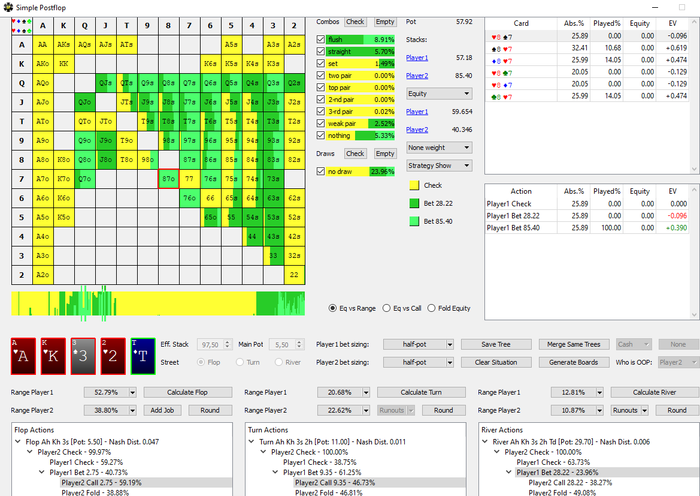Screen dimensions: 700x496
Task: Toggle the top pair combos checkbox
Action: click(x=321, y=88)
